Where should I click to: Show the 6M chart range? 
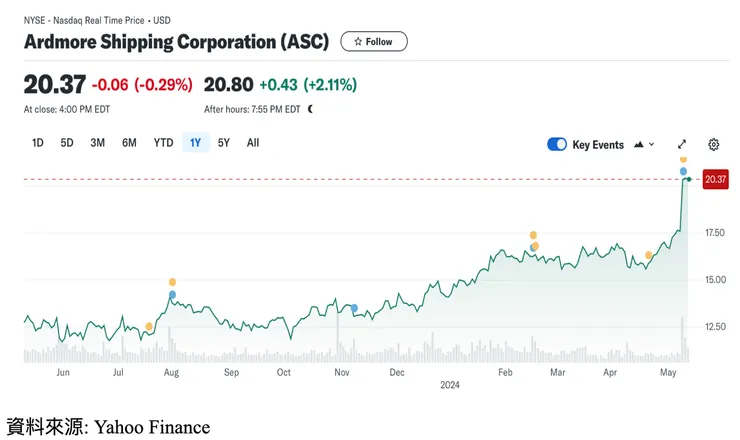coord(129,143)
